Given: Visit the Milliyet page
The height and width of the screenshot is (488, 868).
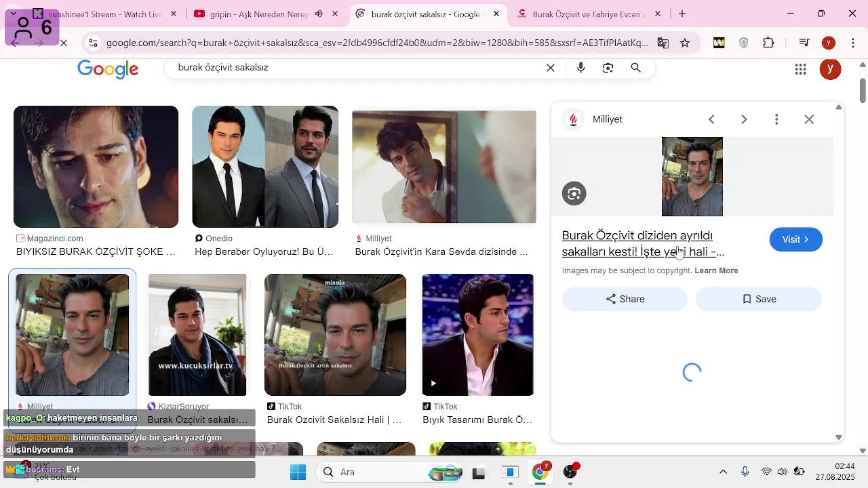Looking at the screenshot, I should pos(795,239).
